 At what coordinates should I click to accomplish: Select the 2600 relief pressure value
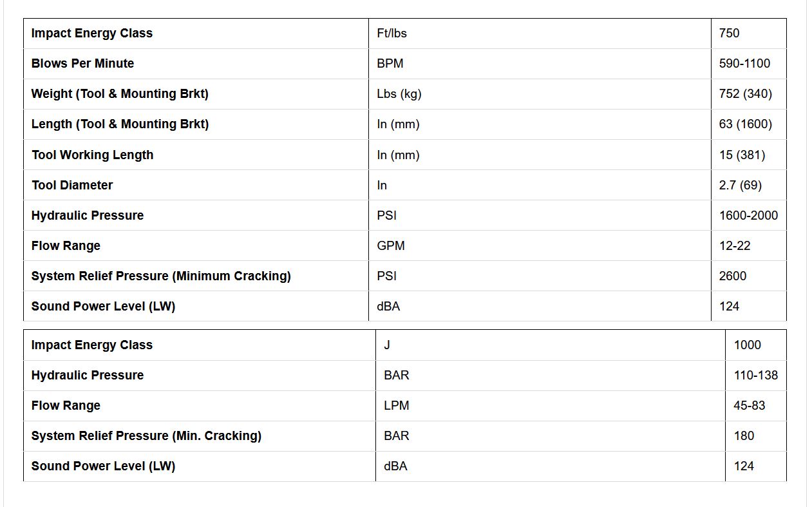pyautogui.click(x=733, y=276)
